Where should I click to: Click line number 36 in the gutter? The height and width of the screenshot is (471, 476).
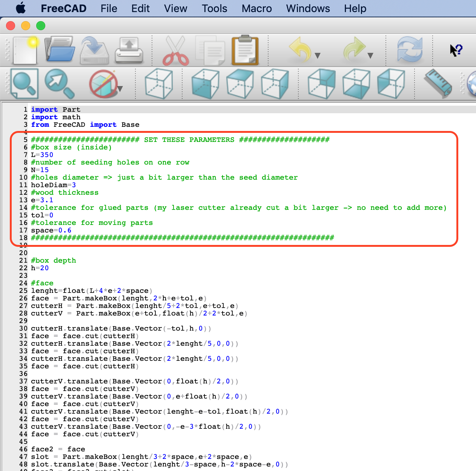point(23,374)
